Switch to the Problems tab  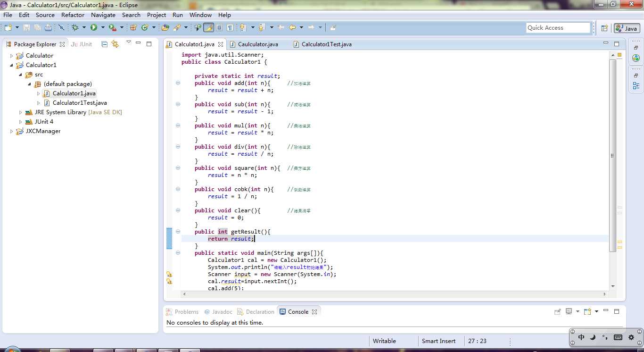182,312
